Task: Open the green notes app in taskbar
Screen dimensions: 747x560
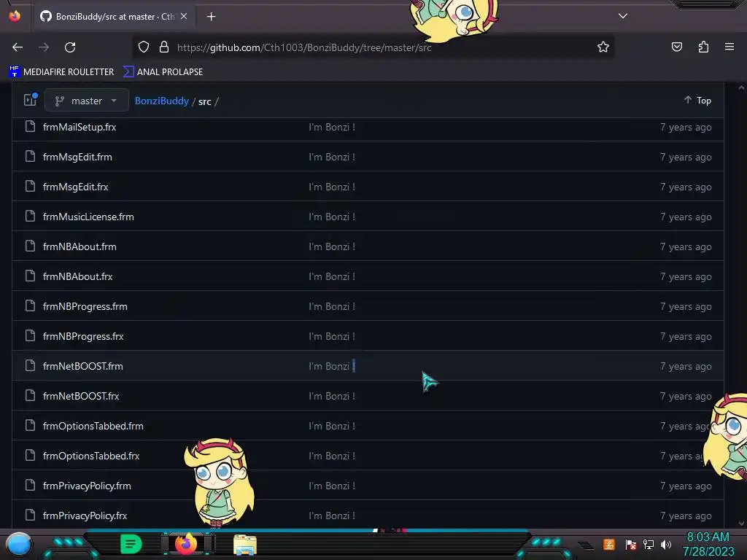Action: pyautogui.click(x=131, y=544)
